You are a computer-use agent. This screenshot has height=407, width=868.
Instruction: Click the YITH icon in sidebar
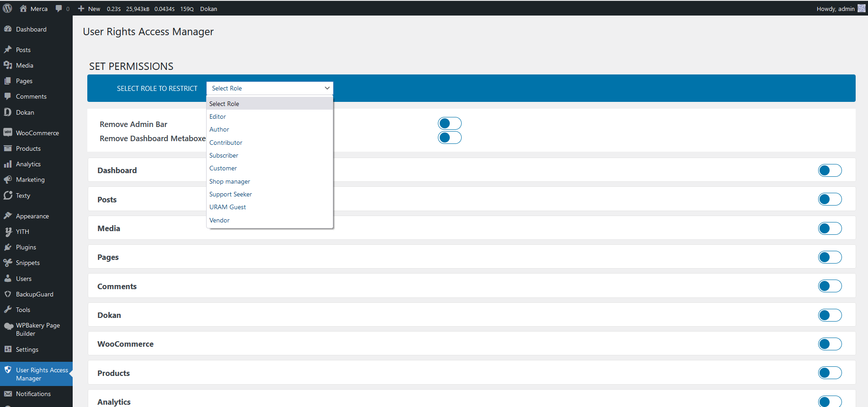(8, 232)
